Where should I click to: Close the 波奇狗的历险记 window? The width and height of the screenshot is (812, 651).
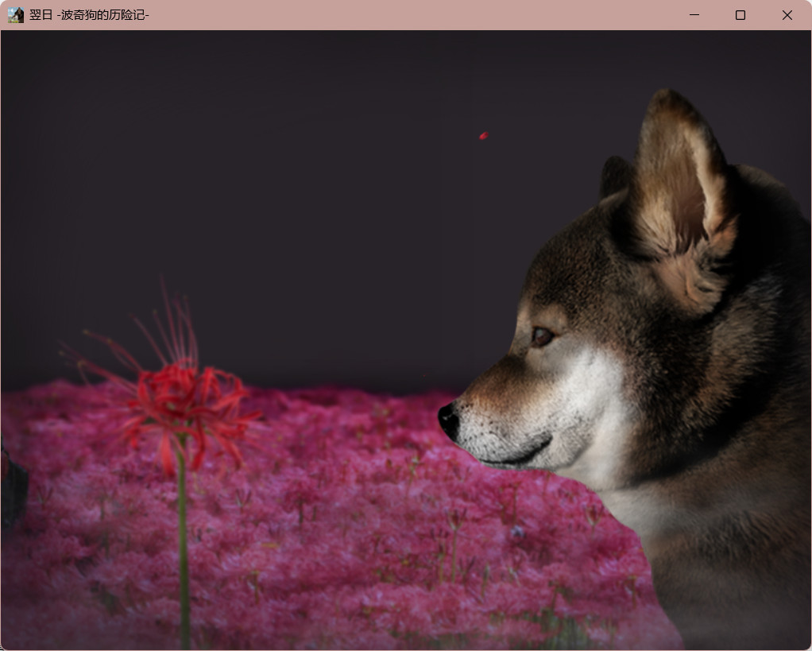787,15
